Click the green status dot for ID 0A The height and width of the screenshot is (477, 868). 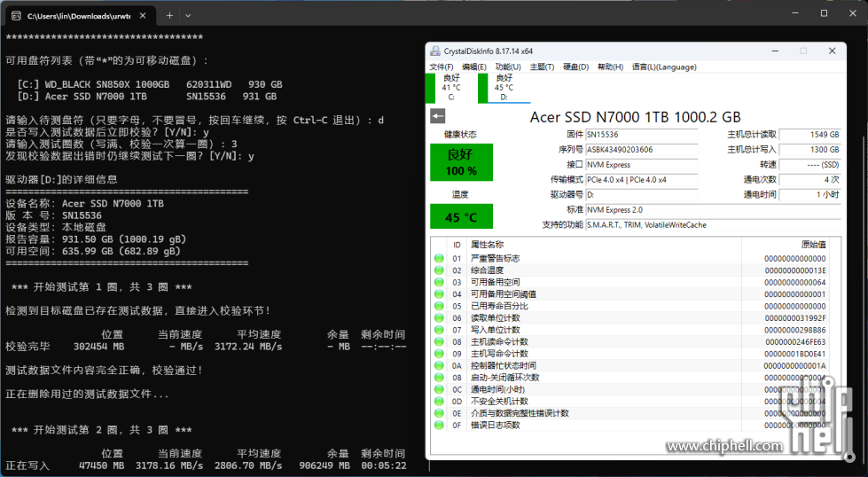[x=439, y=366]
